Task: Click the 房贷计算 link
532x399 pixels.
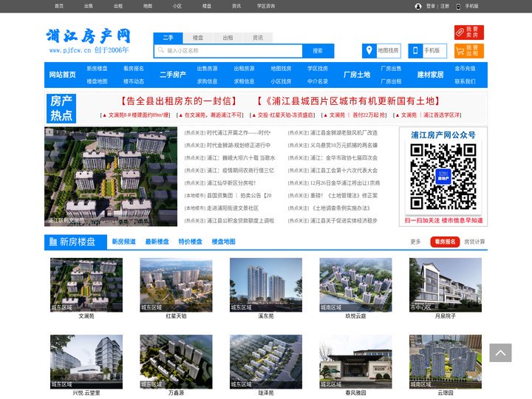Action: coord(474,242)
